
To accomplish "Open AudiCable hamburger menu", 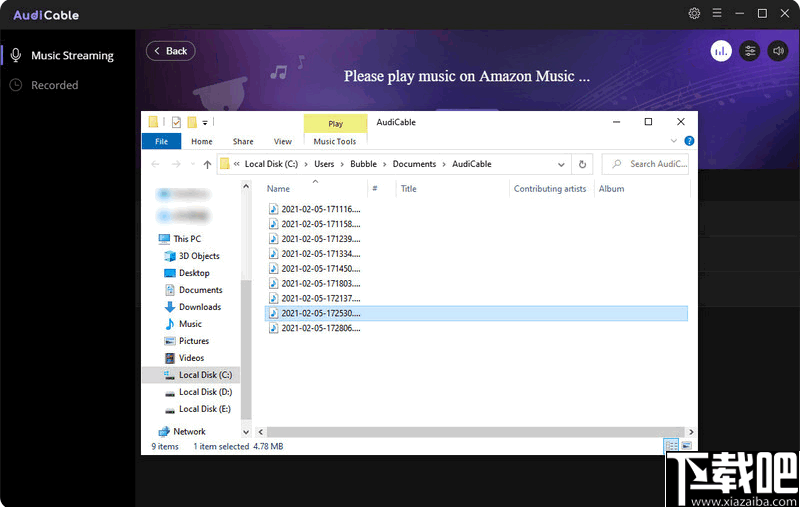I will [717, 13].
